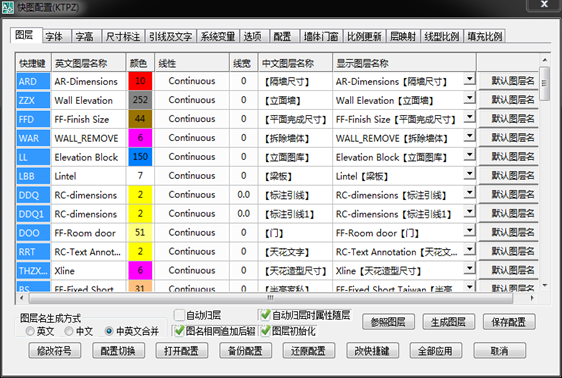This screenshot has height=378, width=562.
Task: Click the 备份配置 button
Action: point(246,350)
